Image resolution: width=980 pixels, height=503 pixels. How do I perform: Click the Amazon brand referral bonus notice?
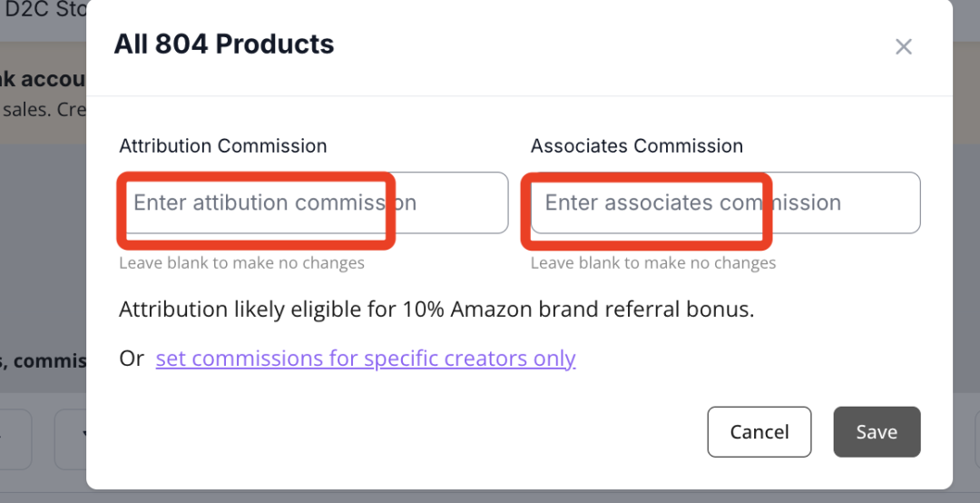click(436, 310)
